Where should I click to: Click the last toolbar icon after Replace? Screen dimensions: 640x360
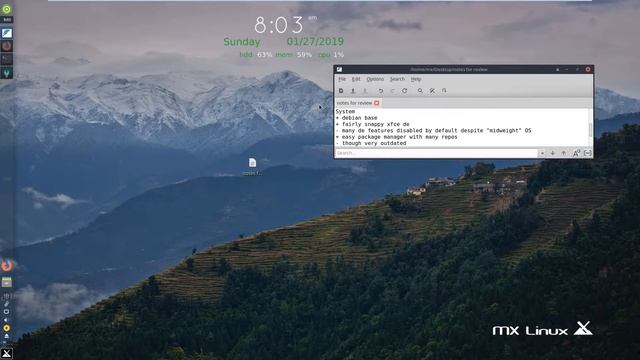pos(444,91)
